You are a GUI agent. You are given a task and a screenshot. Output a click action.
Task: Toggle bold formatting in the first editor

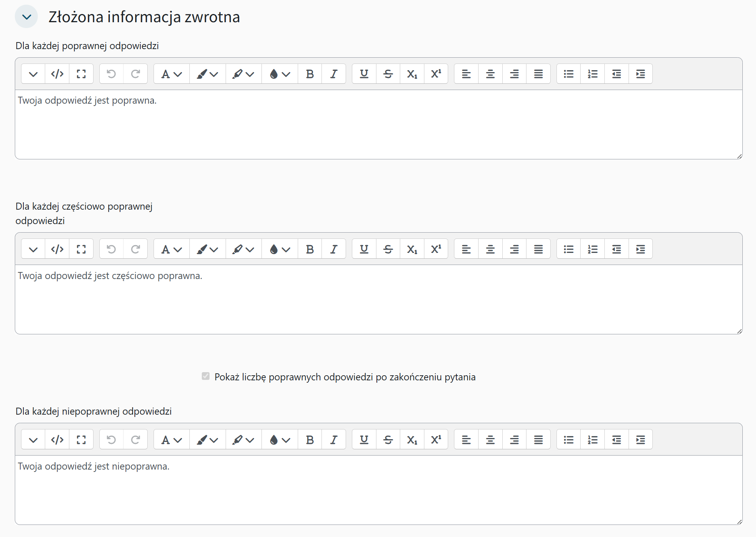[x=309, y=73]
